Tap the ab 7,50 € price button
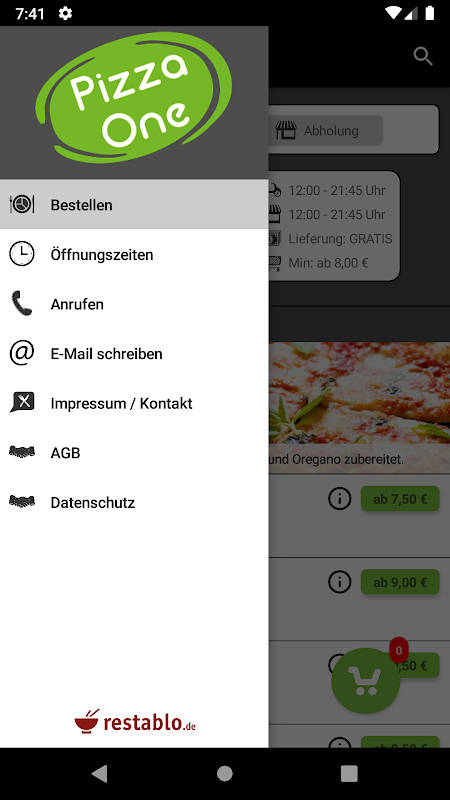Image resolution: width=450 pixels, height=800 pixels. (400, 499)
